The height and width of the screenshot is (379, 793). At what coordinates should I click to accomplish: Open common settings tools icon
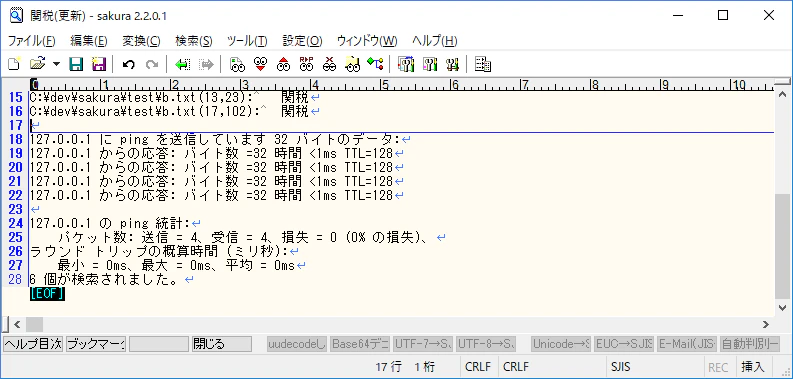[x=452, y=64]
